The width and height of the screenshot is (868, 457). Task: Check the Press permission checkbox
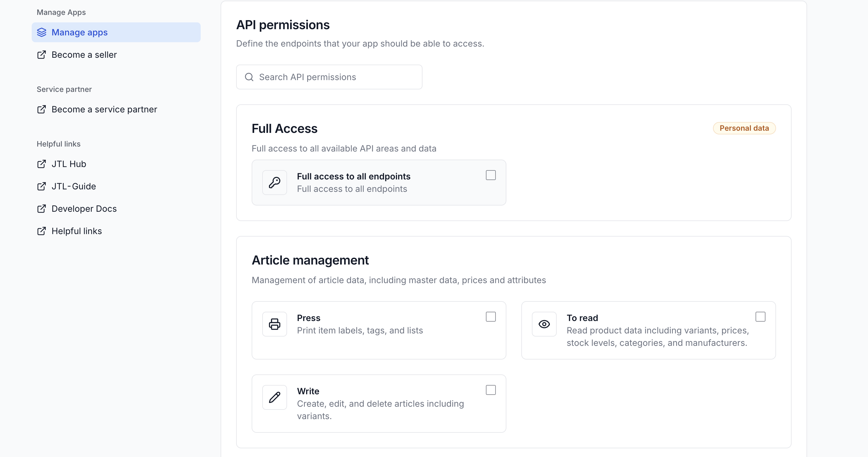(x=491, y=317)
